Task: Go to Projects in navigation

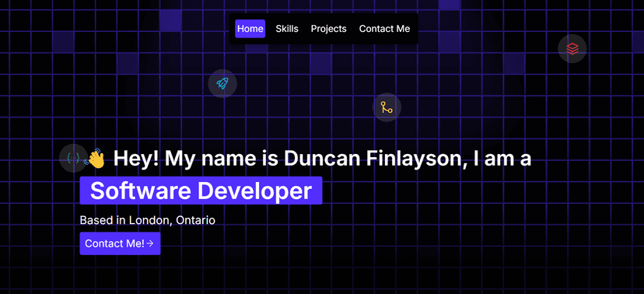Action: pyautogui.click(x=328, y=29)
